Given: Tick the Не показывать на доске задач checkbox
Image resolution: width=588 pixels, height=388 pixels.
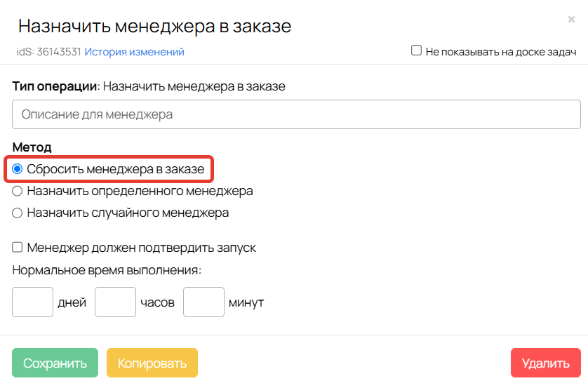Looking at the screenshot, I should pos(416,51).
